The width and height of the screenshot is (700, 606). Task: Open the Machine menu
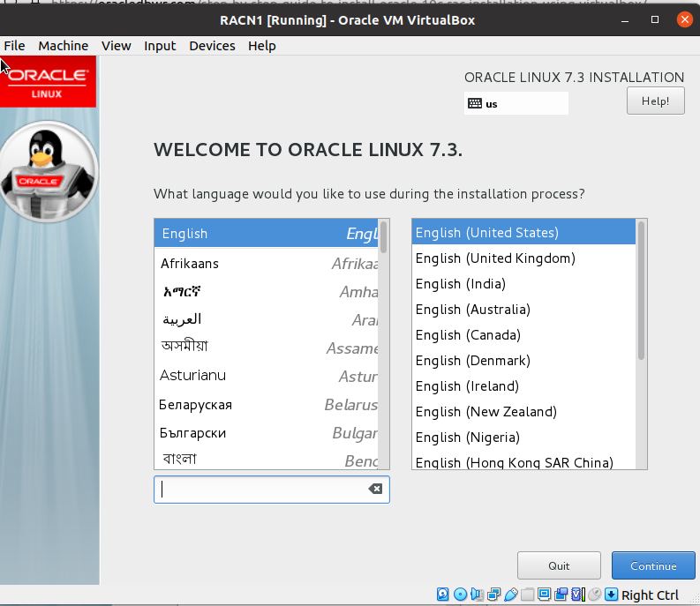coord(63,46)
